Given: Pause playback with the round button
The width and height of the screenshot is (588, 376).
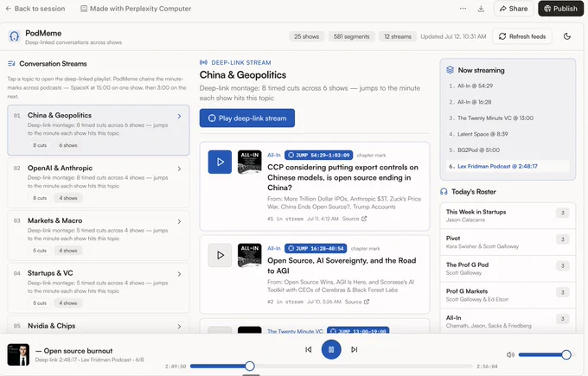Looking at the screenshot, I should tap(331, 349).
